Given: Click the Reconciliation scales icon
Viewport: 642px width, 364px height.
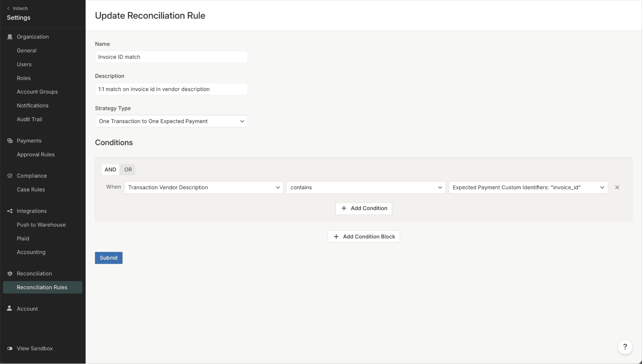Looking at the screenshot, I should coord(10,273).
